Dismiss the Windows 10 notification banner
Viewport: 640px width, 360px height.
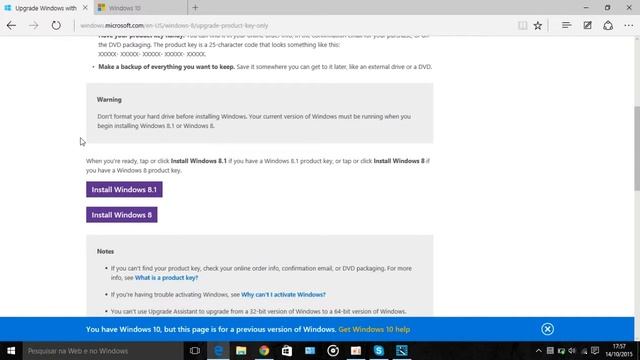[547, 329]
